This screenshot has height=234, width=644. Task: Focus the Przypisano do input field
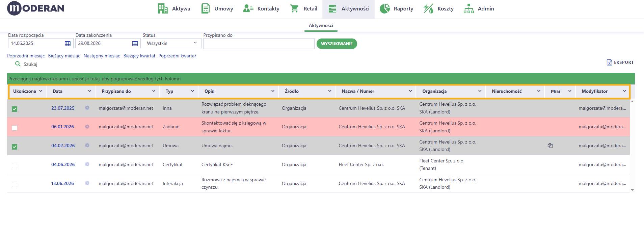point(259,44)
